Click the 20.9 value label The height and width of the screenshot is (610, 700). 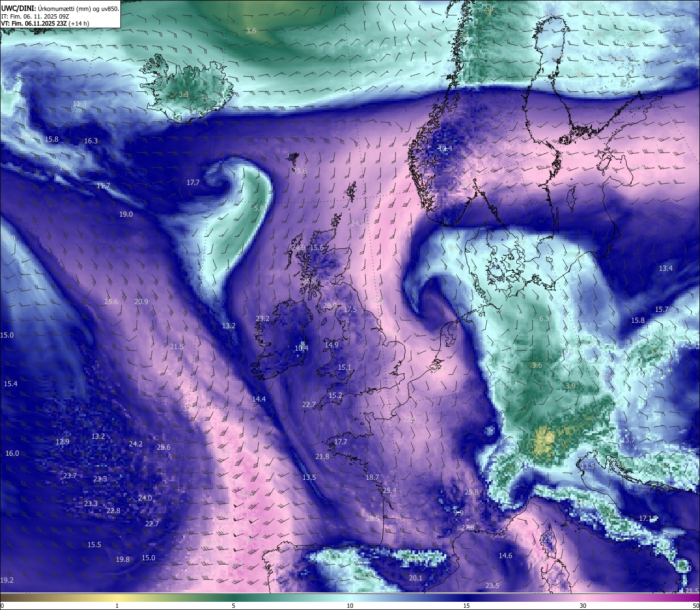tap(141, 302)
